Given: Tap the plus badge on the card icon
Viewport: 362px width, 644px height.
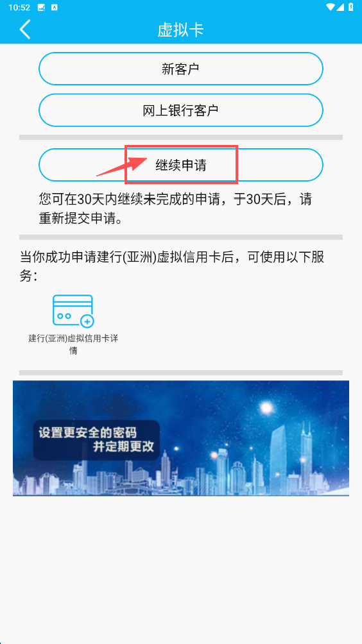Looking at the screenshot, I should tap(87, 321).
